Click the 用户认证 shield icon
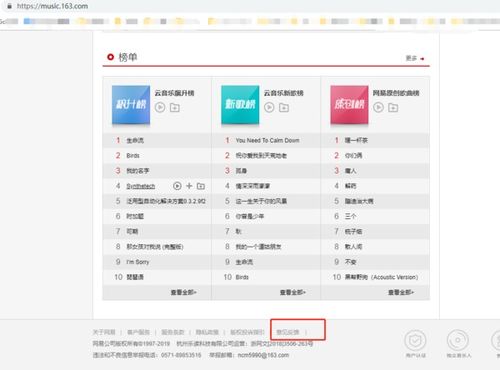The image size is (500, 370). tap(415, 340)
